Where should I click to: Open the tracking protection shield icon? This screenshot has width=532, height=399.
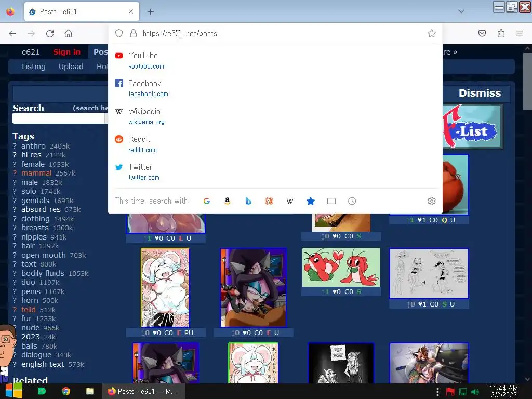pos(119,33)
